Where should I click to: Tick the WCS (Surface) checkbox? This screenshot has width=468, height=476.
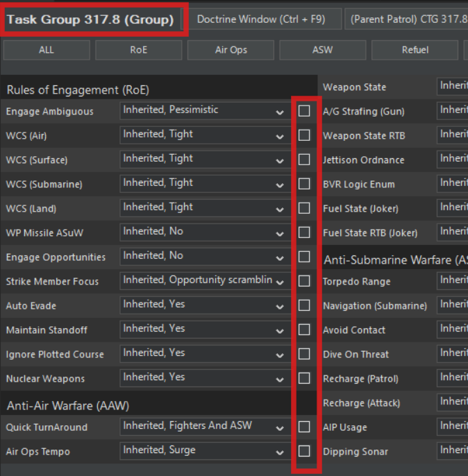click(x=304, y=160)
